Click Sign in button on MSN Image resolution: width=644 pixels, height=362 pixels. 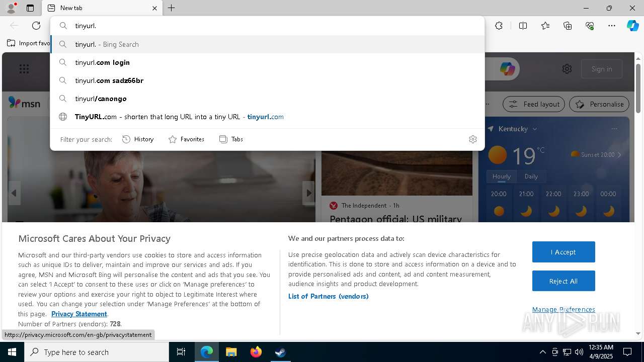click(602, 69)
